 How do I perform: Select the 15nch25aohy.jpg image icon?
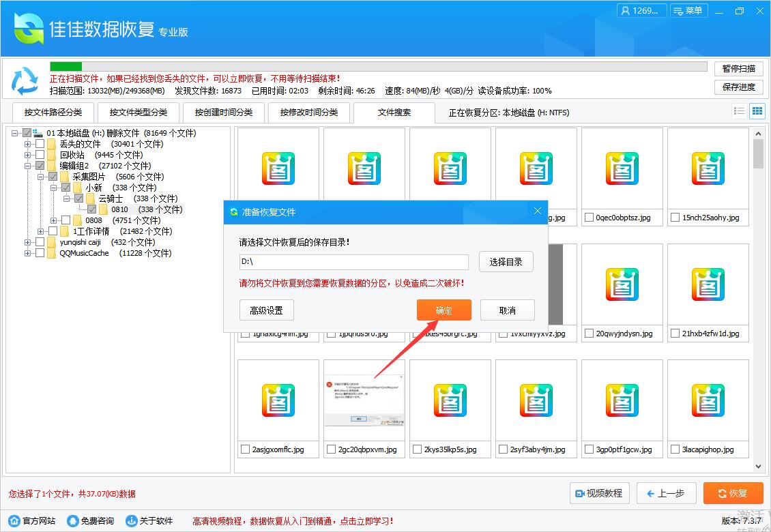tap(708, 168)
